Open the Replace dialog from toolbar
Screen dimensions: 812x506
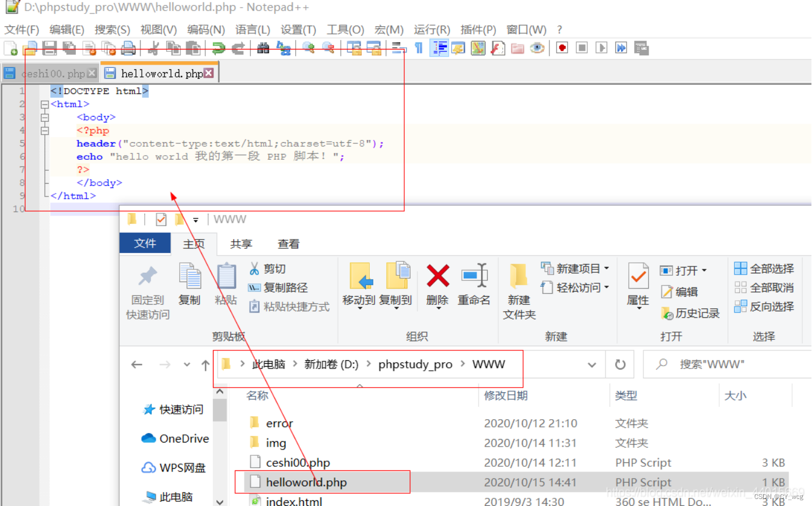pyautogui.click(x=283, y=48)
